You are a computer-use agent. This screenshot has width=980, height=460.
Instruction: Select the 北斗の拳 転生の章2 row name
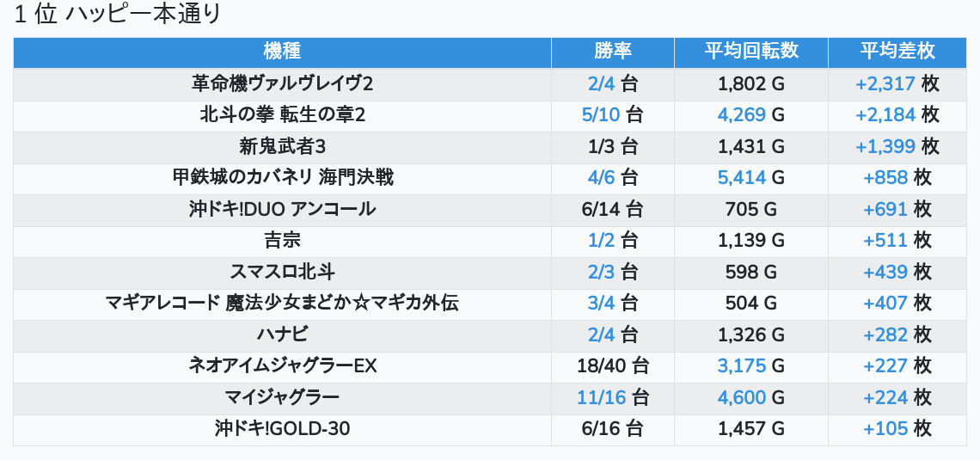pyautogui.click(x=282, y=114)
